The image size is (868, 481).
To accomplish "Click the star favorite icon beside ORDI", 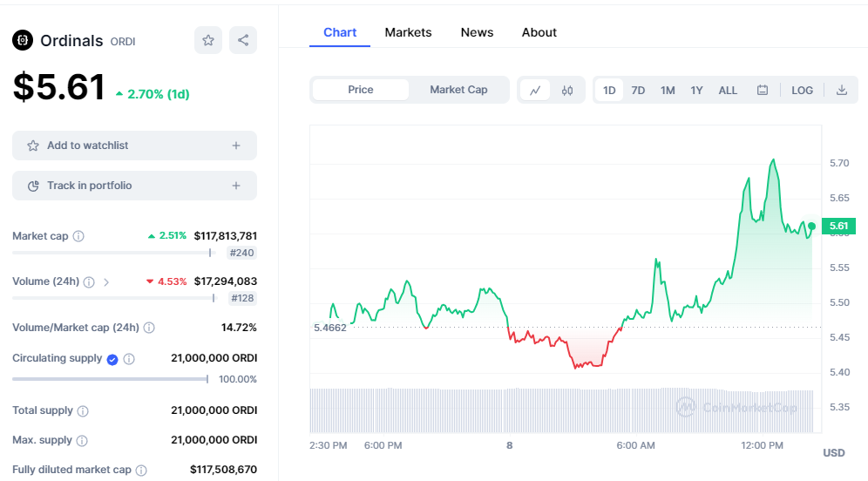I will 208,40.
